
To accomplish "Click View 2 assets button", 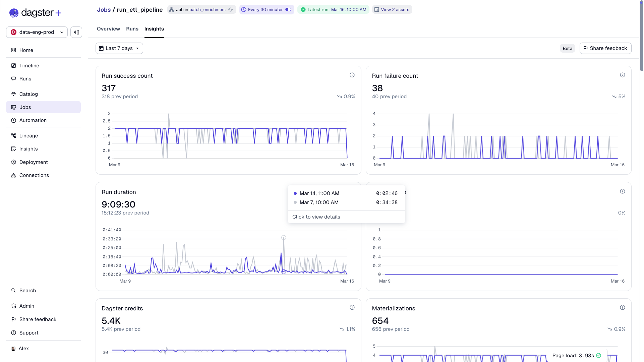I will tap(392, 10).
